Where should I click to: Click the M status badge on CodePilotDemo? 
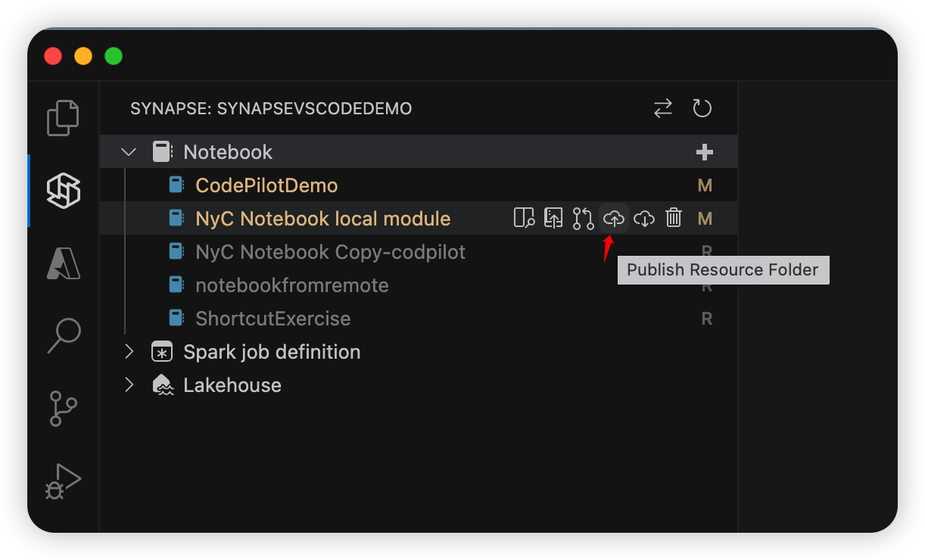(705, 185)
